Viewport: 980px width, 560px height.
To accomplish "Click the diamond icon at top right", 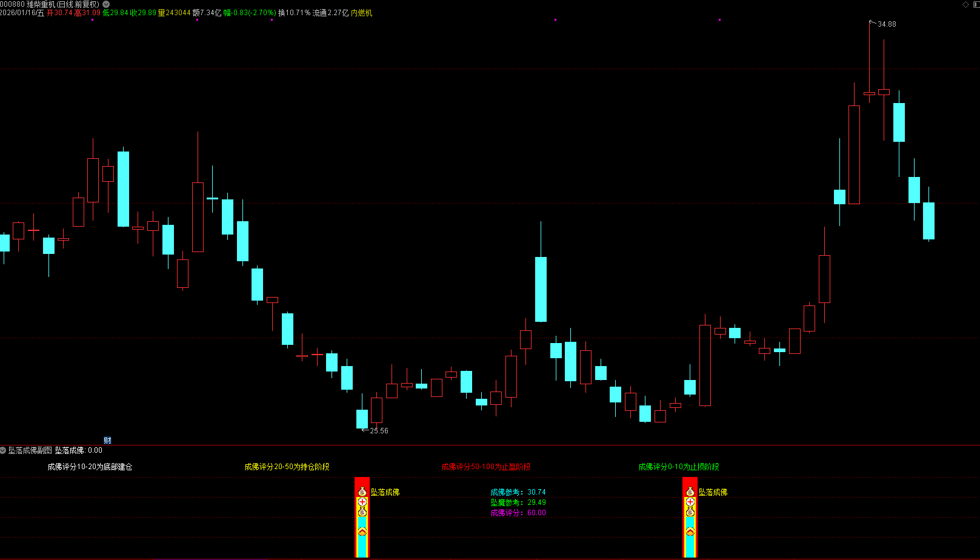I will pyautogui.click(x=965, y=4).
